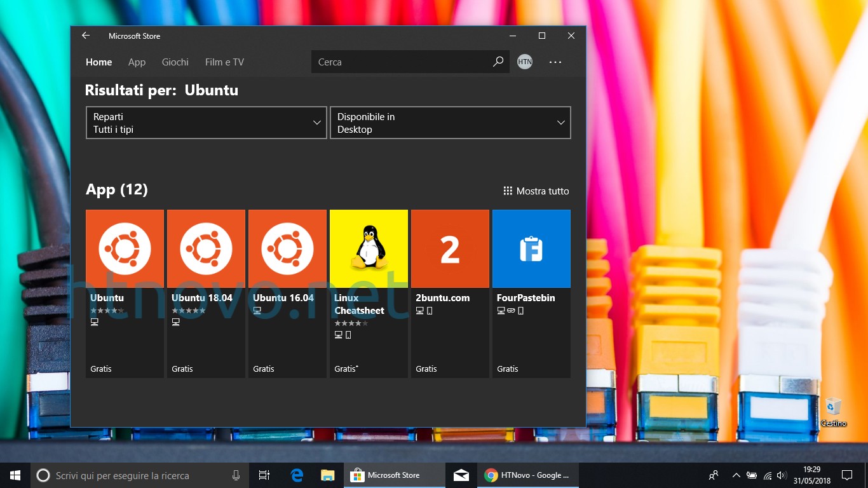868x488 pixels.
Task: Open the Wi-Fi network tray icon
Action: 767,475
